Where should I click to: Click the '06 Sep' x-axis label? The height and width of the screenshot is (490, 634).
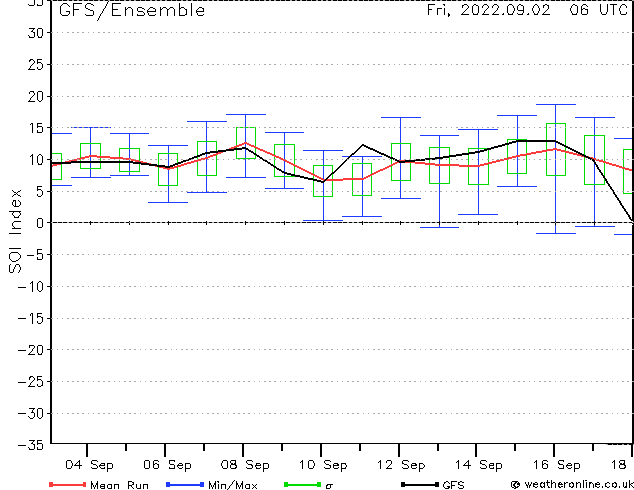[x=167, y=465]
